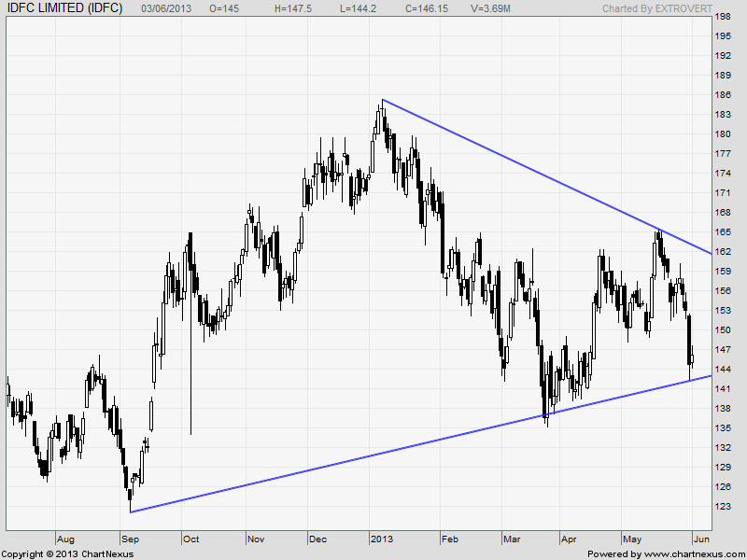The width and height of the screenshot is (747, 560).
Task: Click the 162 label on the price axis
Action: (x=722, y=252)
